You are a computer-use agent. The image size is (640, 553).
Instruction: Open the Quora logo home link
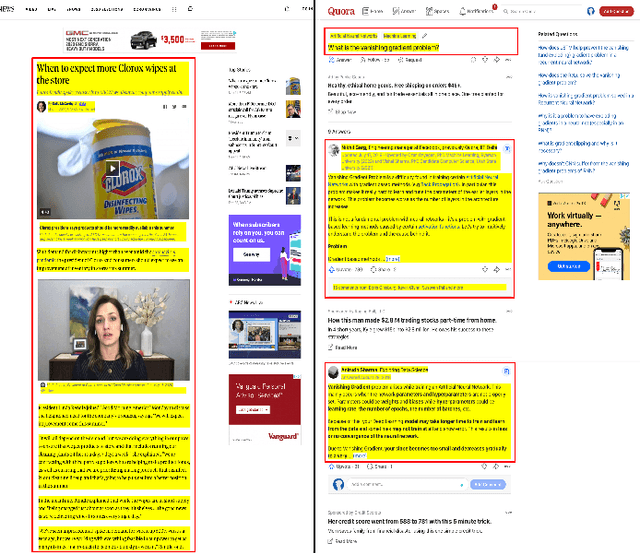(x=341, y=11)
